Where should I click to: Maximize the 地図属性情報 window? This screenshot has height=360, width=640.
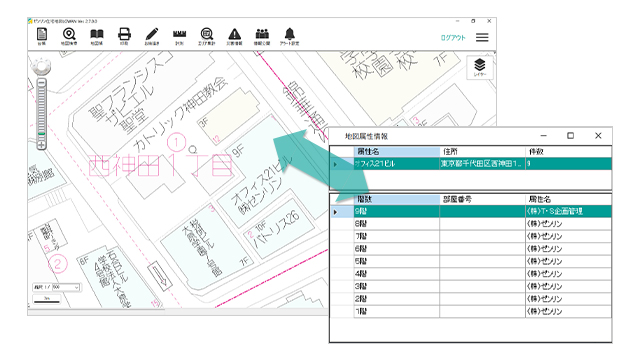coord(571,136)
